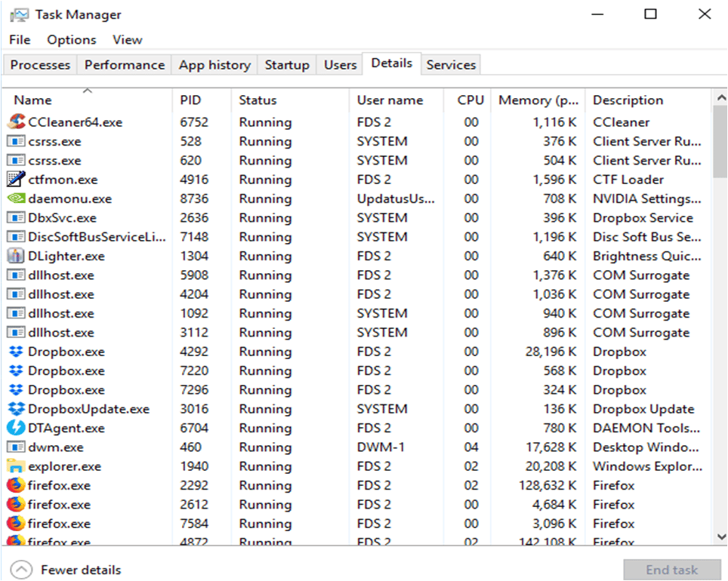Viewport: 728px width, 581px height.
Task: Click the explorer.exe folder icon
Action: click(x=17, y=466)
